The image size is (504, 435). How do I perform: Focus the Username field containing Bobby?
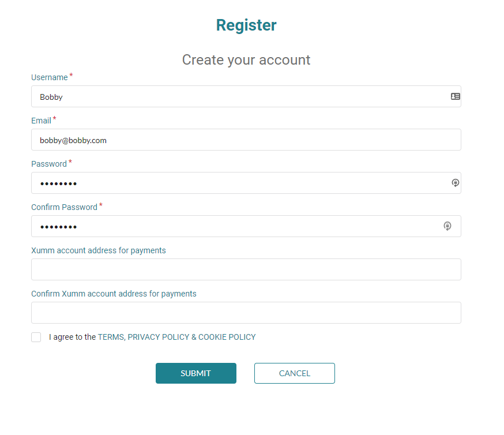click(x=246, y=96)
